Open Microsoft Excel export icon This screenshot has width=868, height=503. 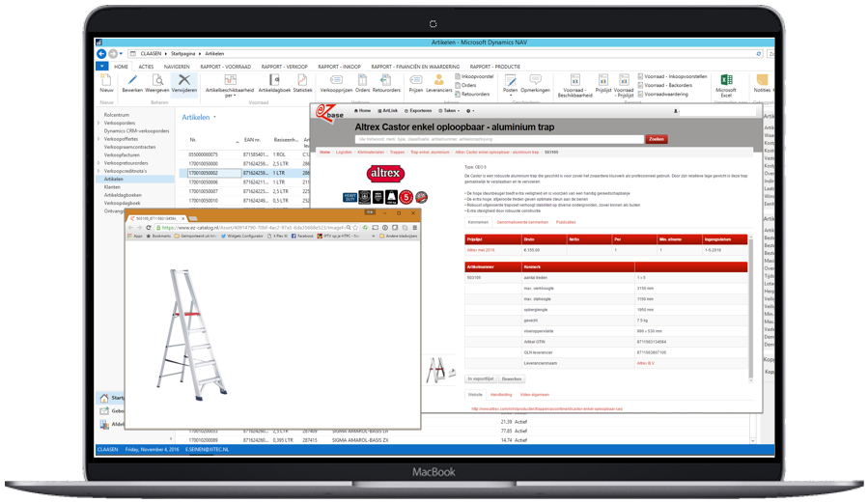(x=726, y=82)
